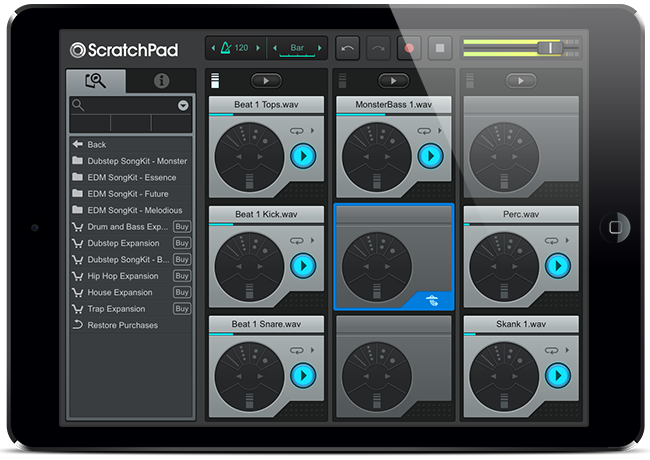Click the Perc.wav turntable dial
The image size is (650, 460).
tap(504, 266)
